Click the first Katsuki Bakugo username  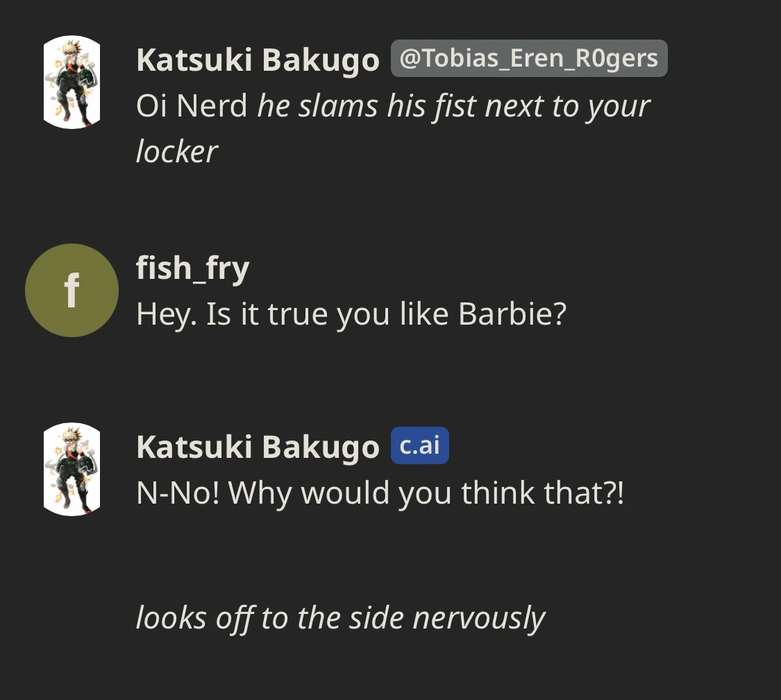click(258, 59)
